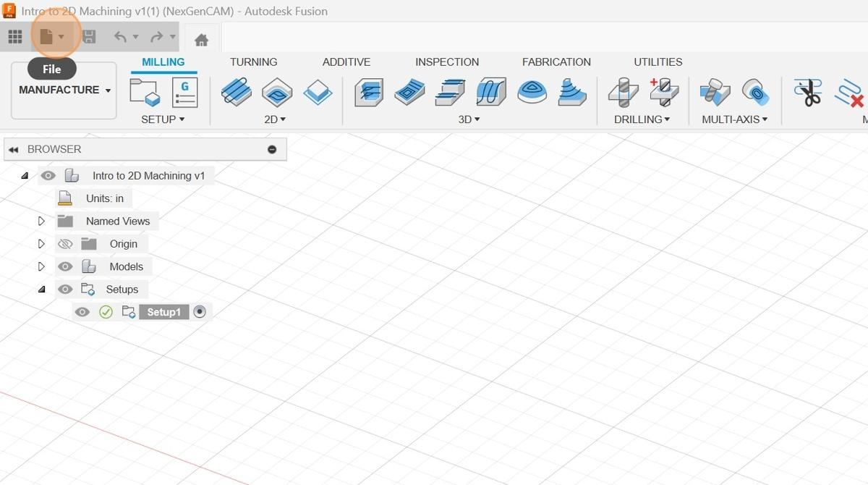Select the Face milling tool

(x=318, y=93)
